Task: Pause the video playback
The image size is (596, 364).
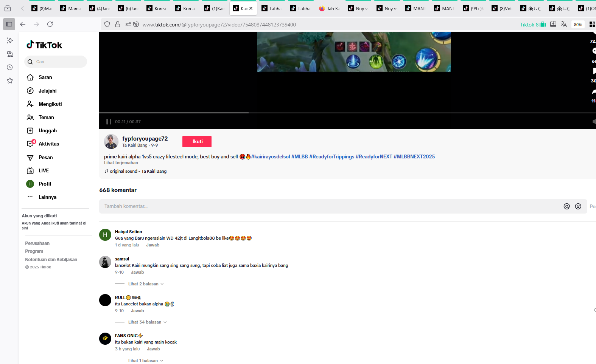Action: click(x=109, y=122)
